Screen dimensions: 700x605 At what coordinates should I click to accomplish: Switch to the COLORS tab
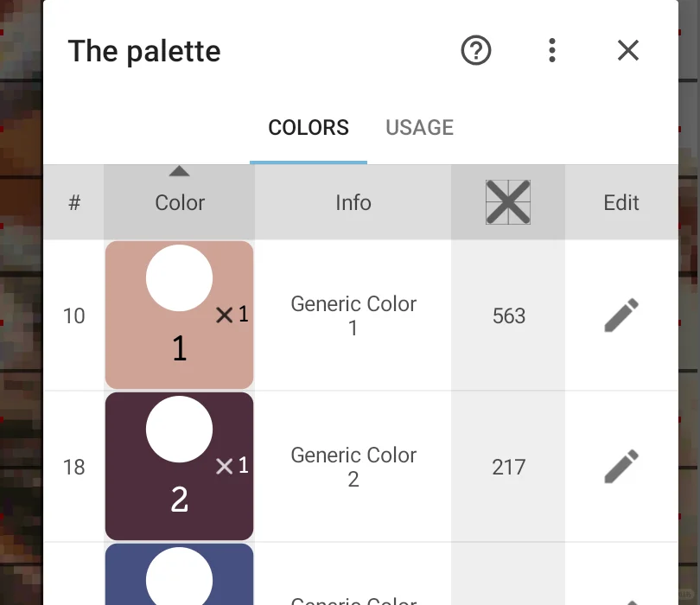coord(309,128)
